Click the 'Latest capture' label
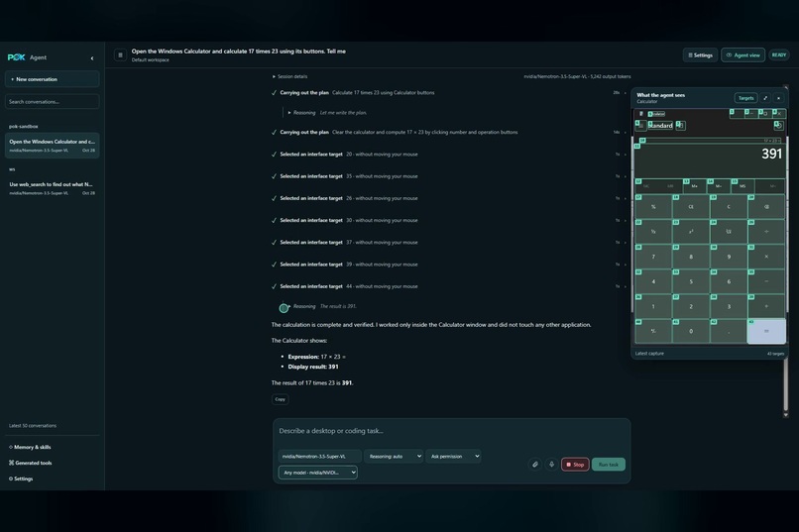The height and width of the screenshot is (532, 799). [x=649, y=354]
